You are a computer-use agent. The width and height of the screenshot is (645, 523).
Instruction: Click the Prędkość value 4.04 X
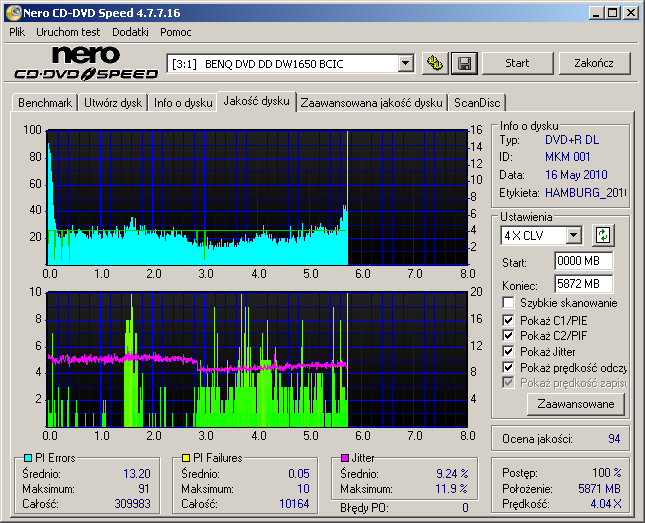(x=606, y=504)
